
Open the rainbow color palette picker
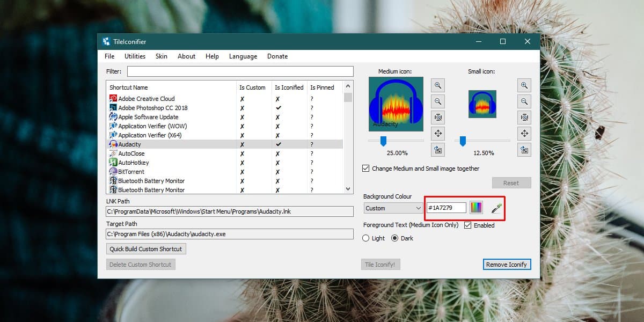pos(477,207)
